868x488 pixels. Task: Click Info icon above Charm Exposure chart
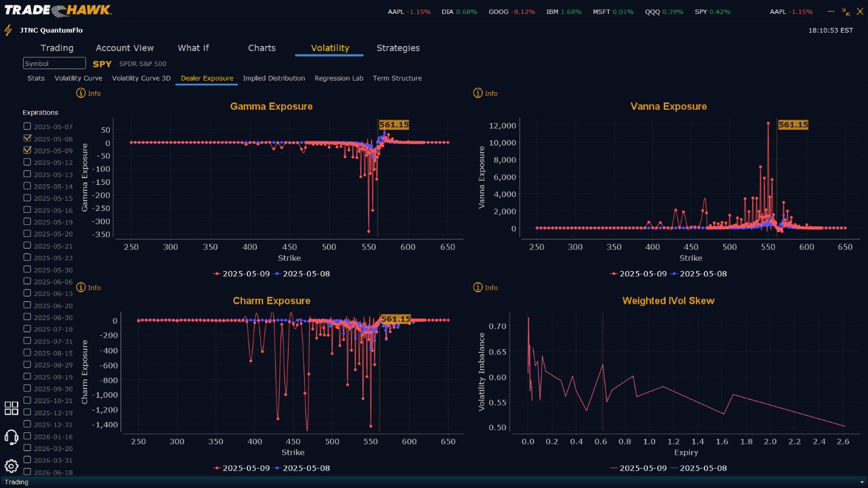point(80,287)
